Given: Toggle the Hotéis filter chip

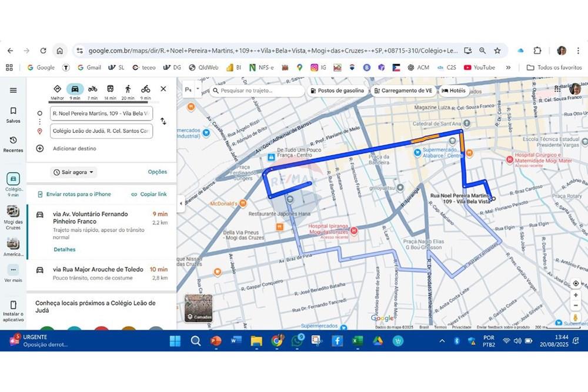Looking at the screenshot, I should (453, 91).
